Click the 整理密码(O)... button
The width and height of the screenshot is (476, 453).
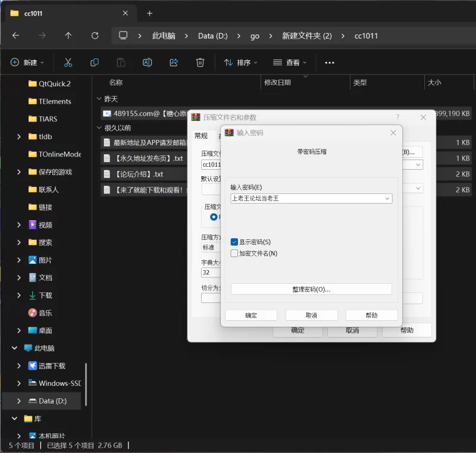(x=311, y=289)
